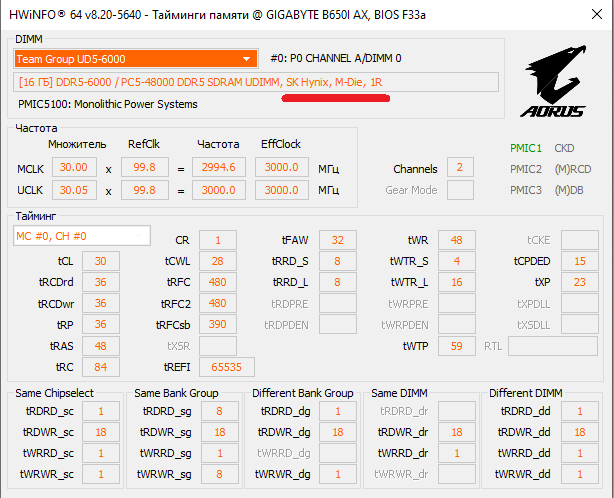Click the tRDRD_dd value 1
The image size is (614, 498).
click(x=580, y=411)
